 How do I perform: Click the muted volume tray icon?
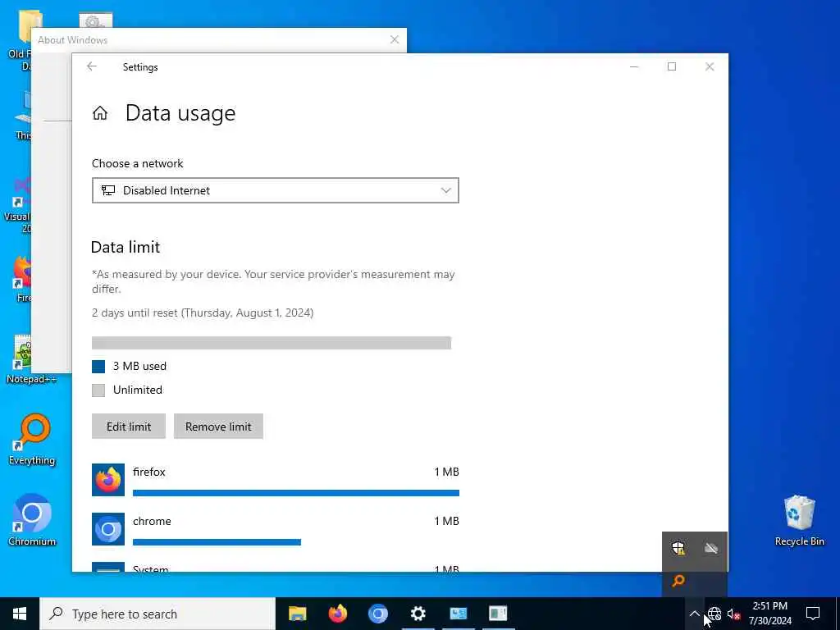point(733,614)
